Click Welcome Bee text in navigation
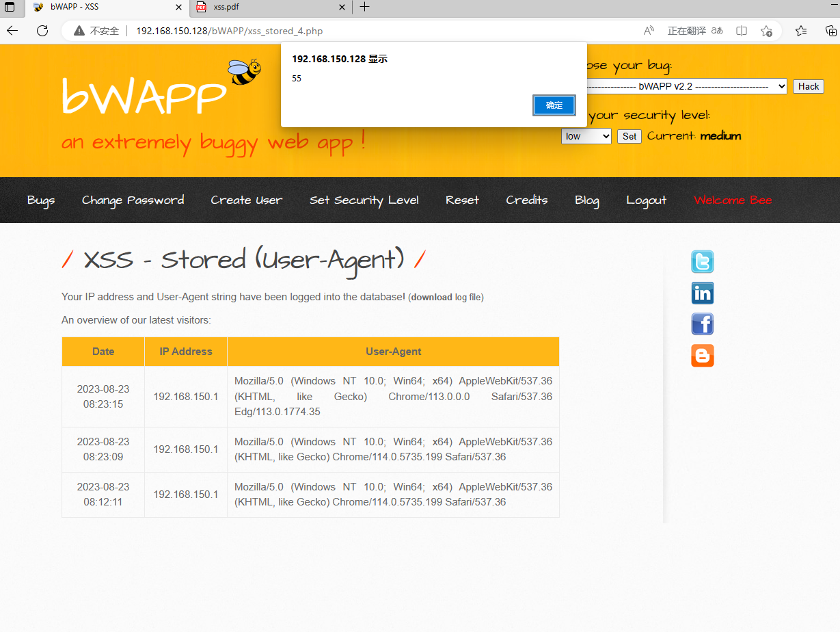The image size is (840, 632). point(733,200)
